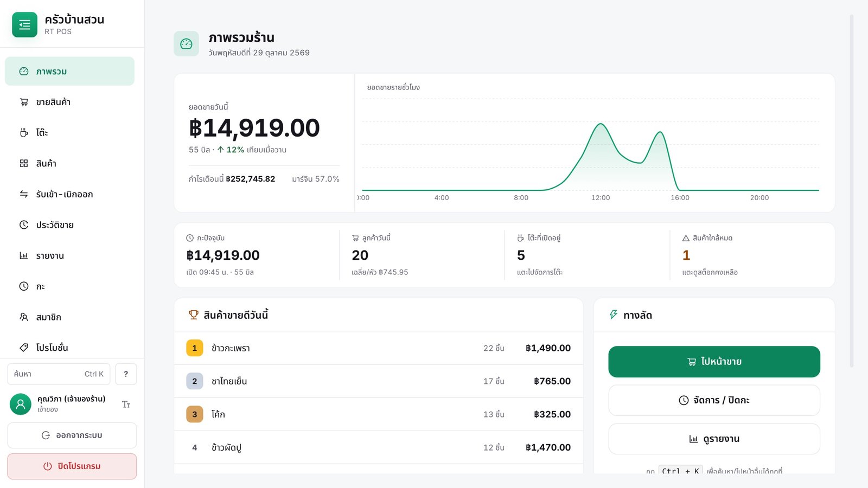Click the ประวัติขาย history clock icon
Viewport: 868px width, 488px height.
24,225
